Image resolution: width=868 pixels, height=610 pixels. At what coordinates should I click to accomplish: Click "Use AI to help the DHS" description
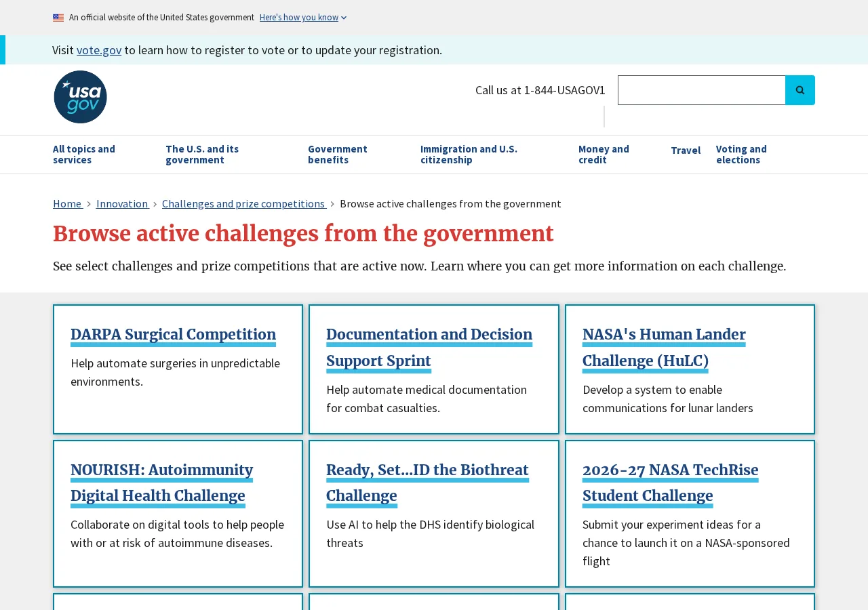click(430, 533)
